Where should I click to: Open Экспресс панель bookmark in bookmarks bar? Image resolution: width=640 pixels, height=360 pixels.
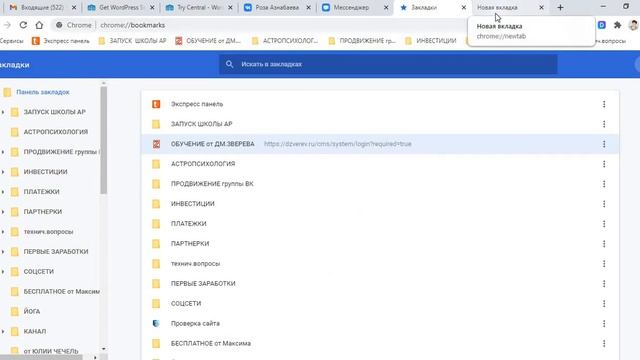coord(60,41)
